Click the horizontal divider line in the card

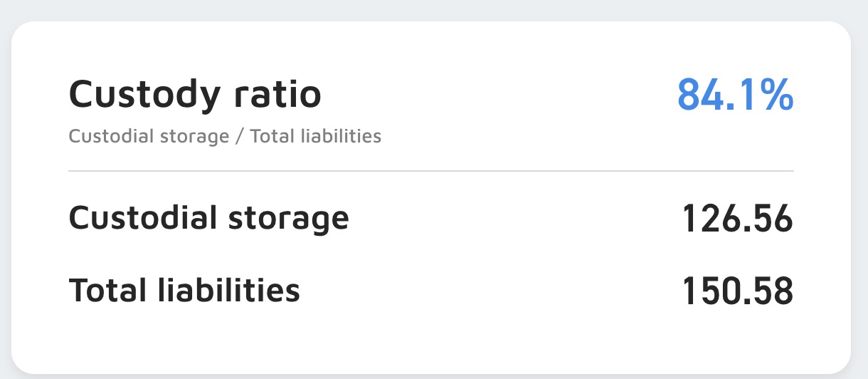pos(430,171)
